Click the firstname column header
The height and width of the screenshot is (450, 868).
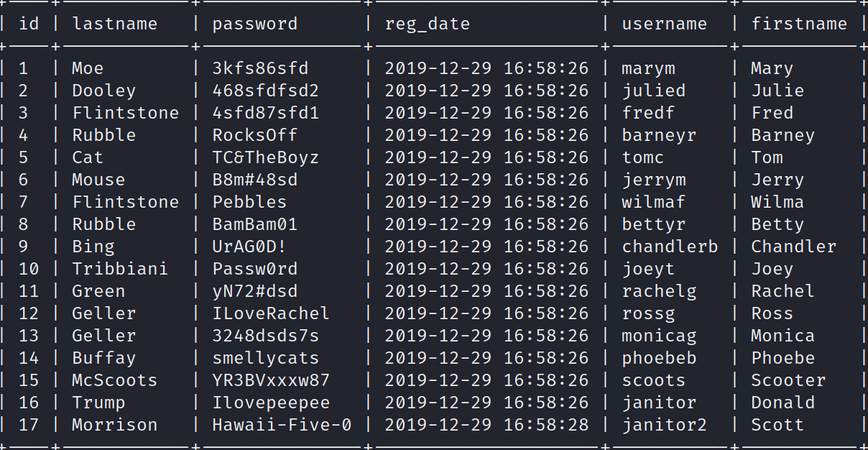click(x=799, y=24)
